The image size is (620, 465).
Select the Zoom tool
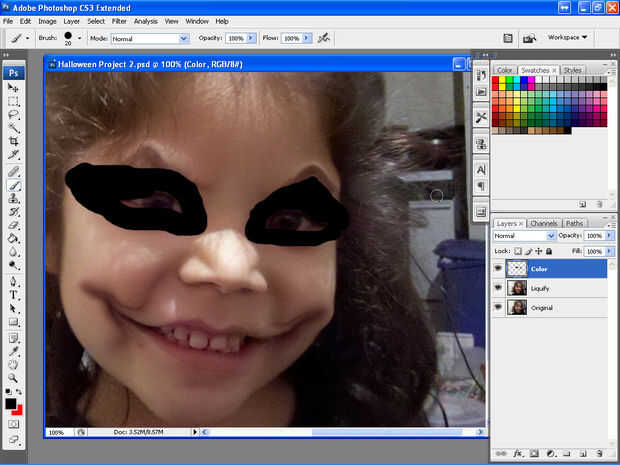(x=13, y=378)
